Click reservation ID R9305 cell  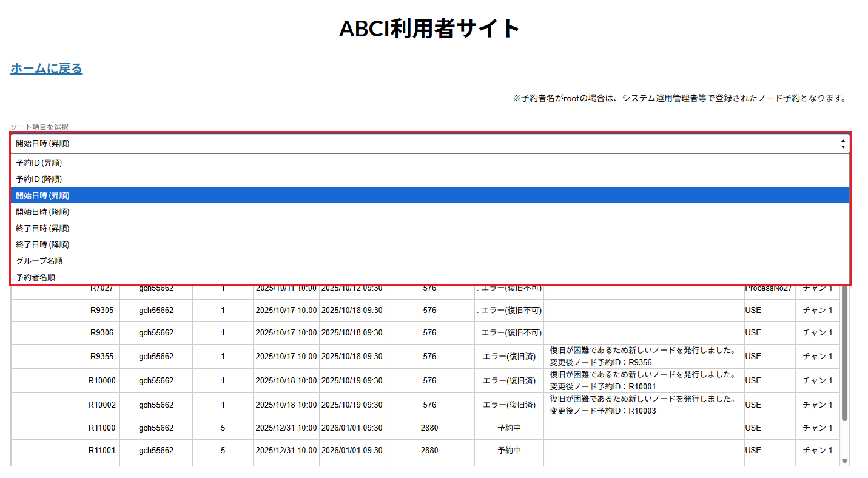[102, 310]
